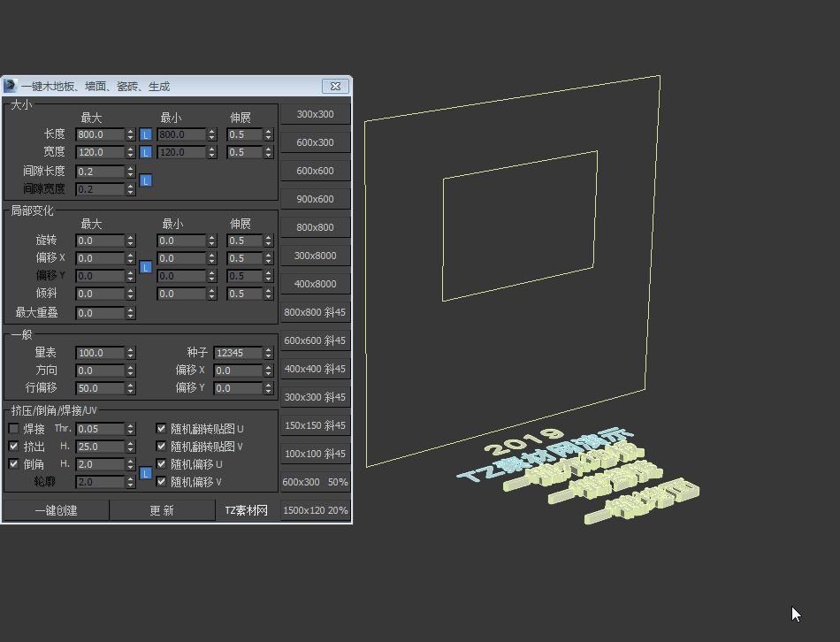Image resolution: width=840 pixels, height=642 pixels.
Task: Click the 宽度 maximum value field
Action: coord(100,152)
